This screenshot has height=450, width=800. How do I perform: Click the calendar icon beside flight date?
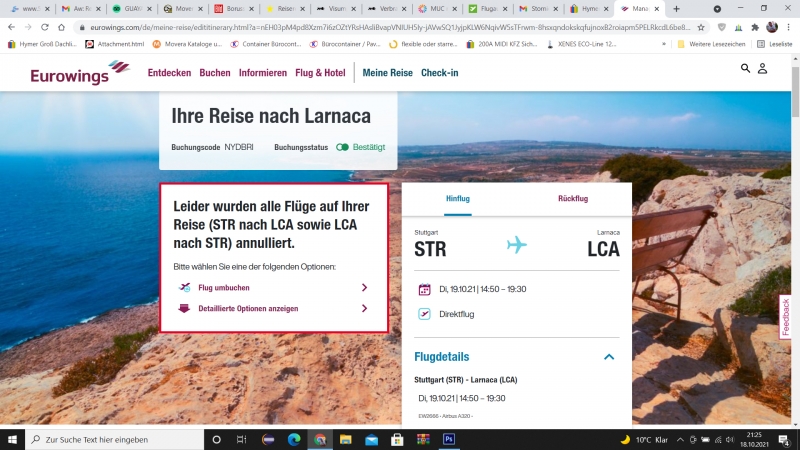pos(424,289)
